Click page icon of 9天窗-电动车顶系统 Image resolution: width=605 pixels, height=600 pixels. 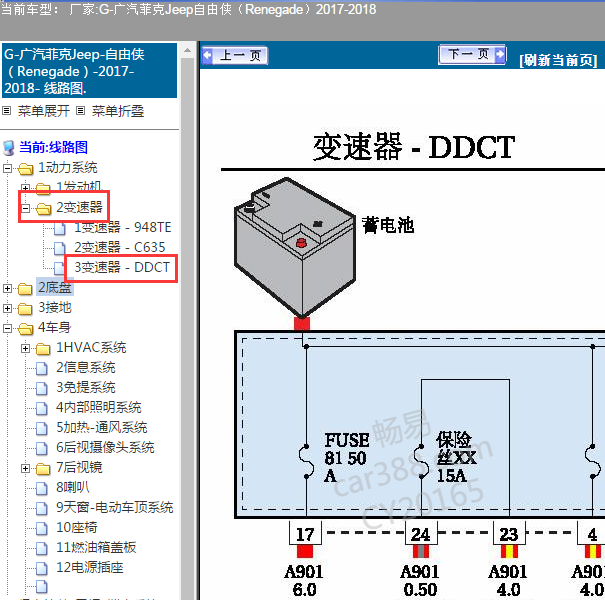point(42,509)
